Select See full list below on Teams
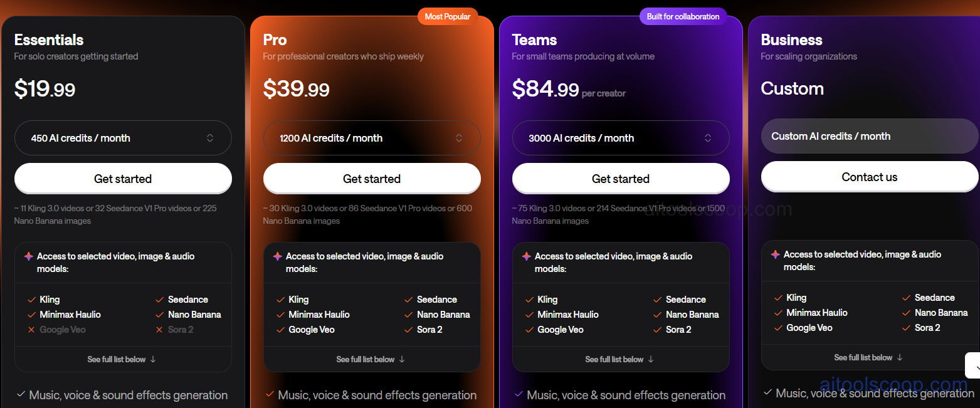Viewport: 980px width, 408px height. click(x=620, y=359)
